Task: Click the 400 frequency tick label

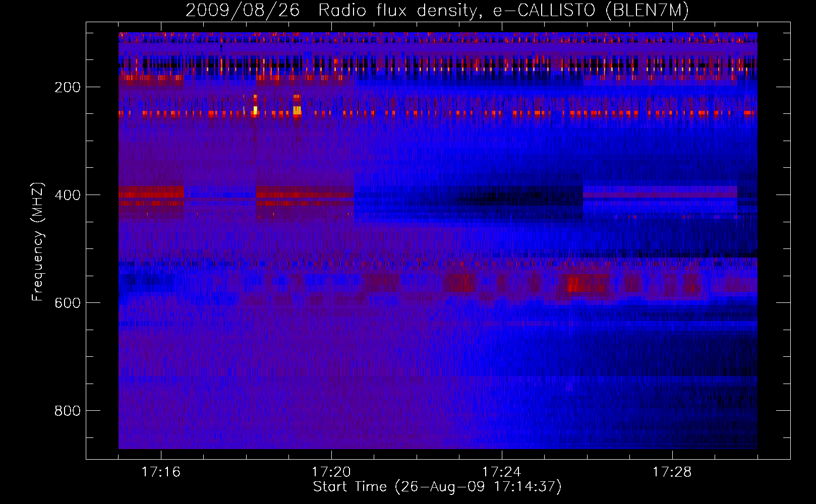Action: (68, 195)
